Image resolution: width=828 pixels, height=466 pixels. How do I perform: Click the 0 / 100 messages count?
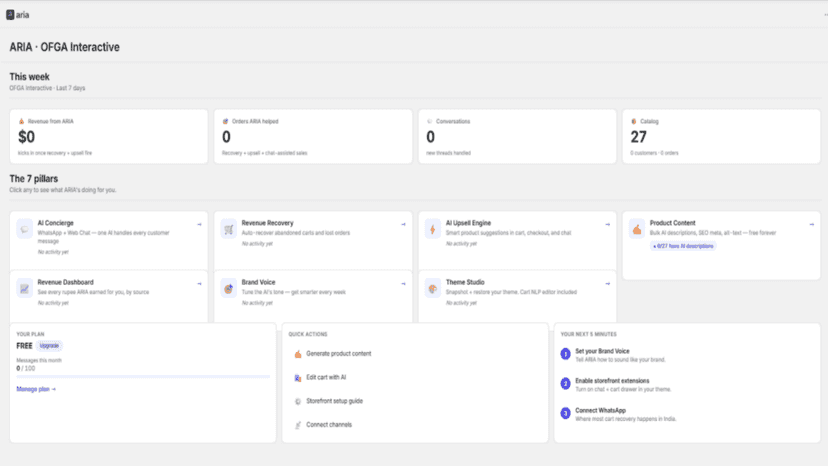(26, 368)
